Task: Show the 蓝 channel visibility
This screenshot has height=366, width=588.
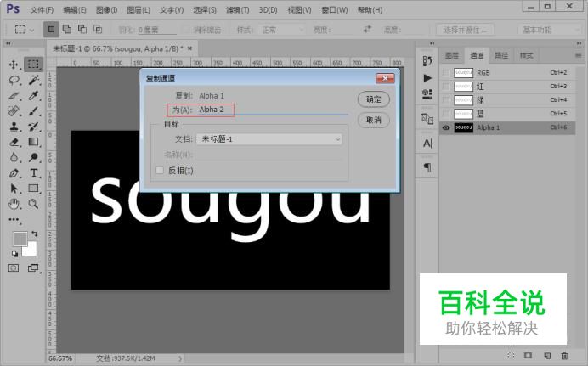Action: click(446, 114)
